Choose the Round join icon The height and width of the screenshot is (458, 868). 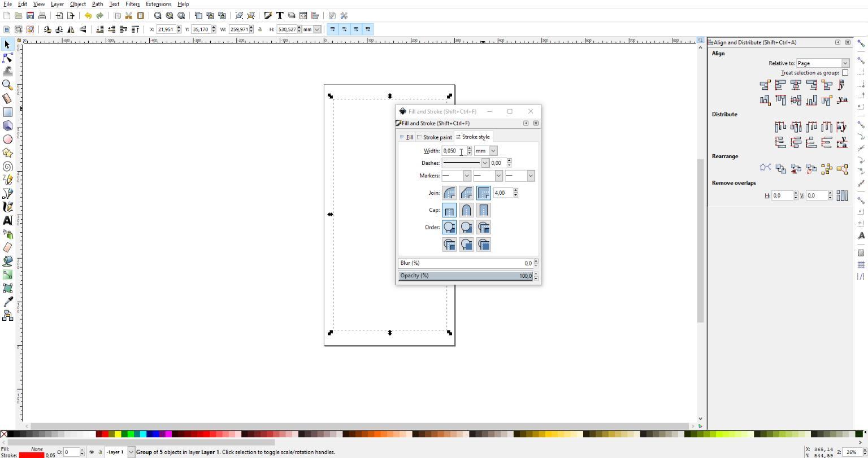point(449,193)
